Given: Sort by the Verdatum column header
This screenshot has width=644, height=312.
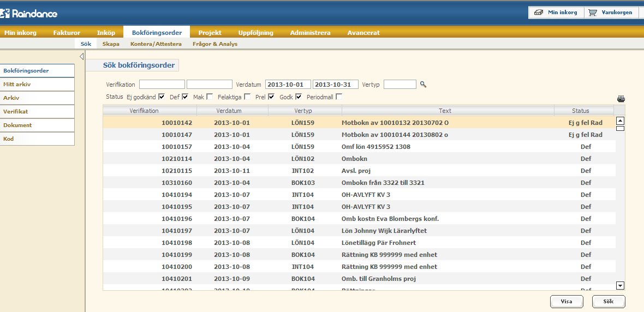Looking at the screenshot, I should point(232,110).
